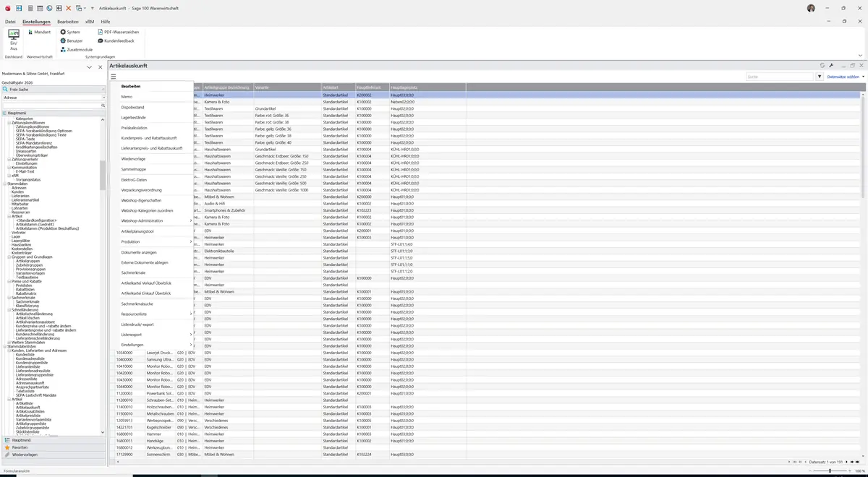Close the navigation panel with the X
Viewport: 868px width, 477px height.
[x=99, y=67]
